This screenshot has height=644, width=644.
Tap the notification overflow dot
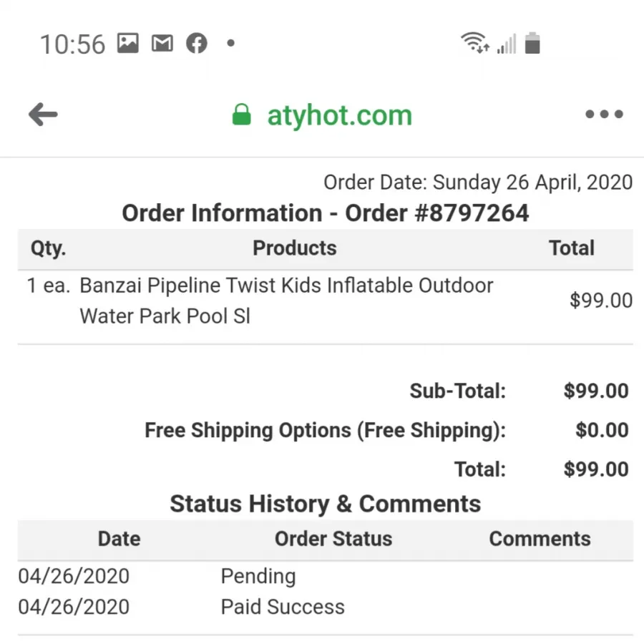[x=231, y=43]
